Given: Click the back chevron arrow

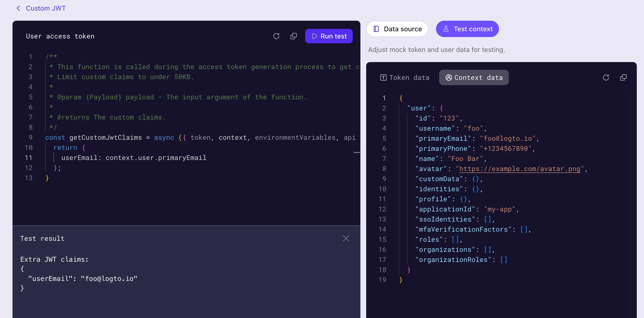Looking at the screenshot, I should 18,8.
